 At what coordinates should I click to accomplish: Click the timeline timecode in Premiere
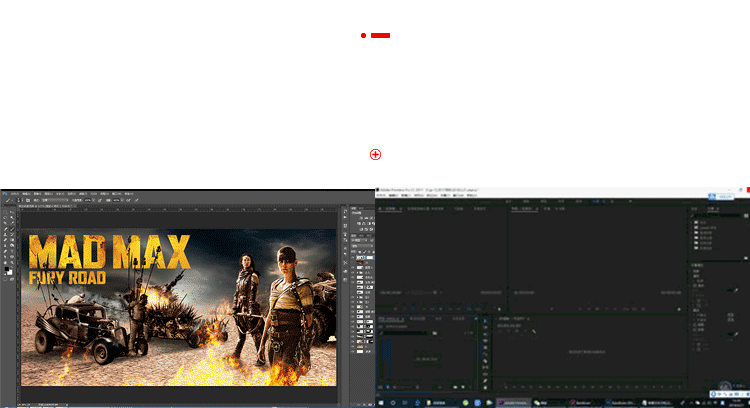pyautogui.click(x=509, y=326)
